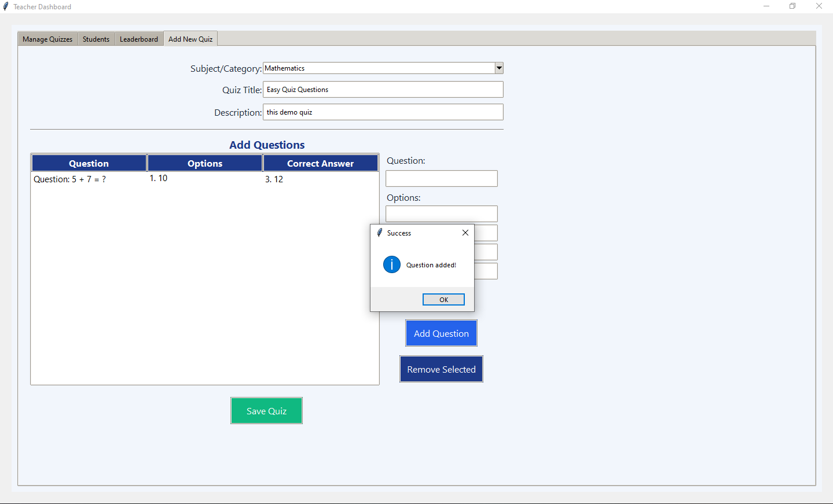Close the Success popup with its X button
833x504 pixels.
(465, 233)
